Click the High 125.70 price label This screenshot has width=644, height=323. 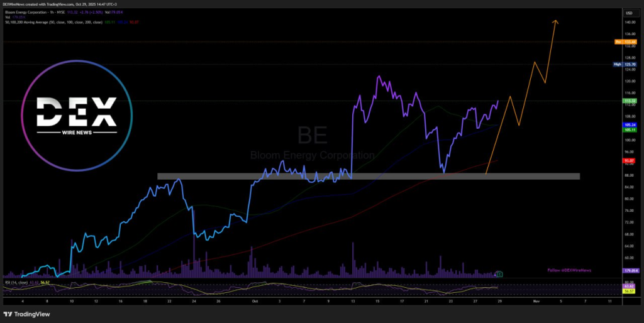[x=625, y=65]
